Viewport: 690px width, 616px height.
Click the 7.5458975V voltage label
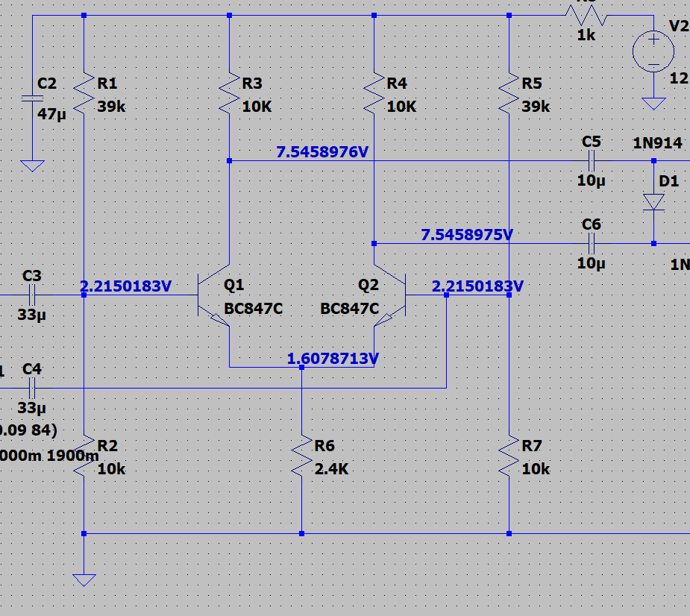467,234
